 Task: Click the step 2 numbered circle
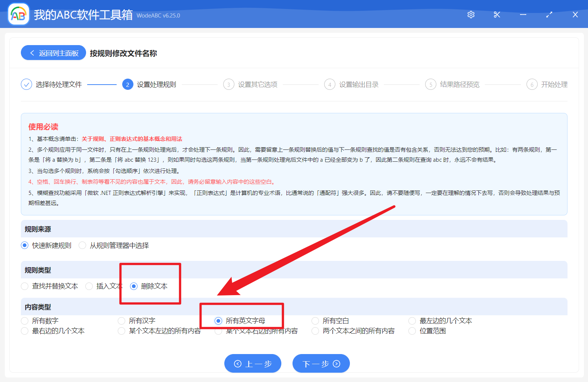tap(127, 85)
